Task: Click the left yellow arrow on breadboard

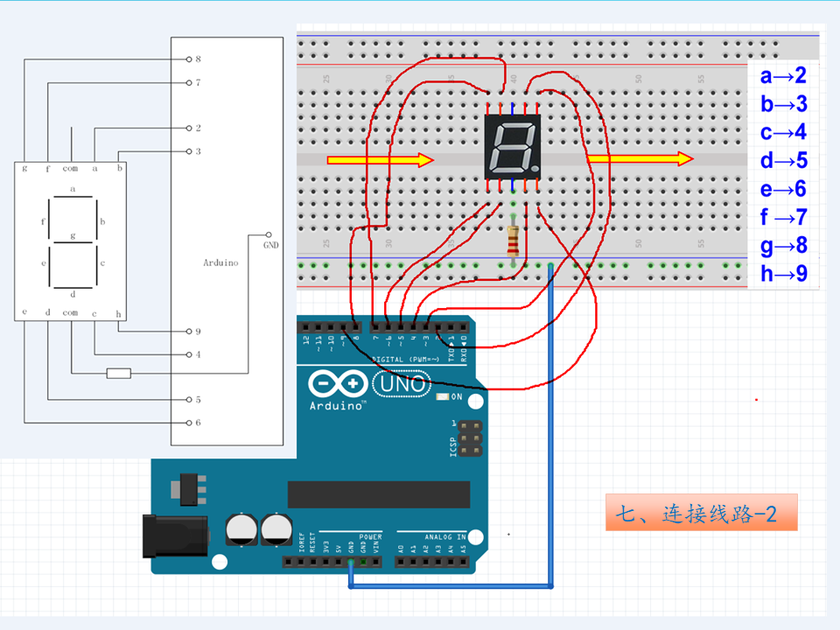Action: (x=380, y=159)
